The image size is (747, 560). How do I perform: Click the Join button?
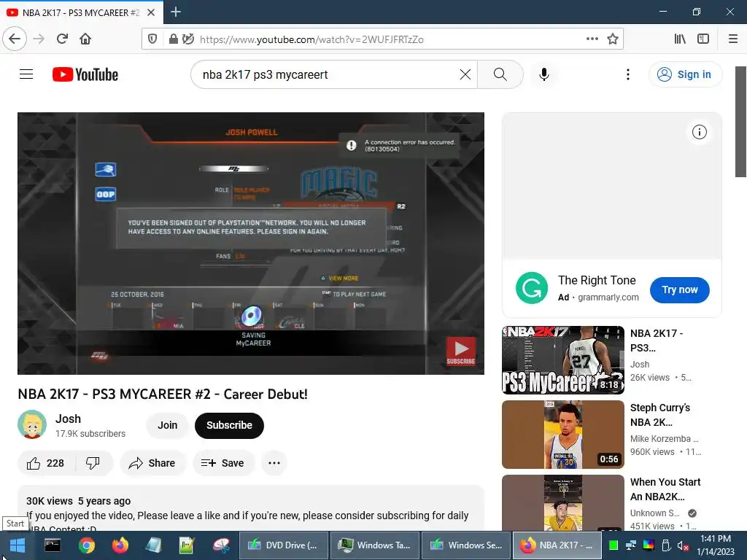pyautogui.click(x=167, y=425)
